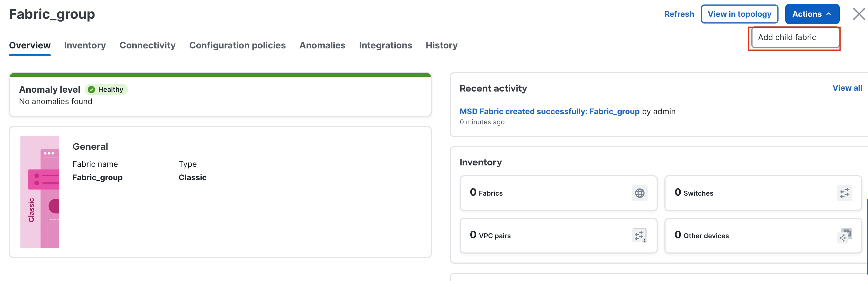Open the History tab
868x281 pixels.
tap(442, 45)
